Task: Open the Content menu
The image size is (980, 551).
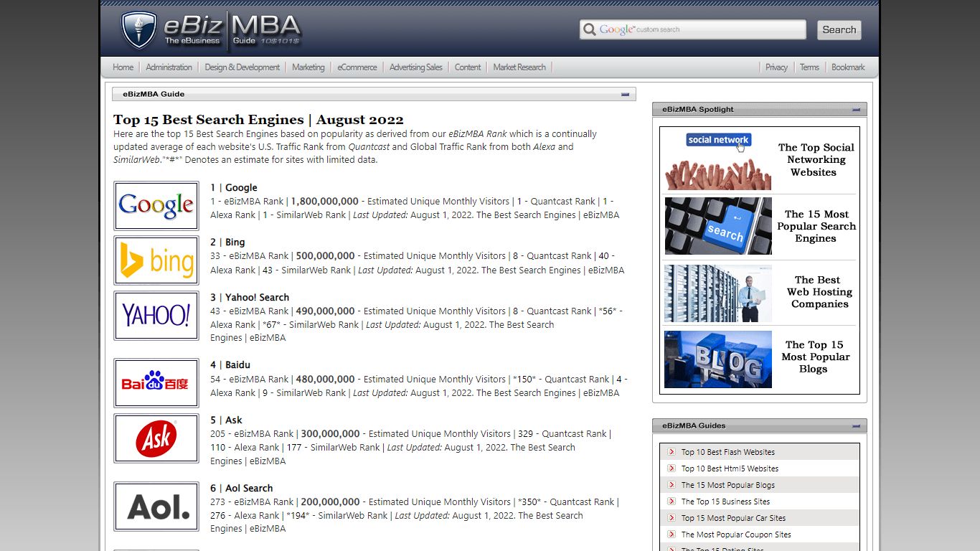Action: [x=468, y=67]
